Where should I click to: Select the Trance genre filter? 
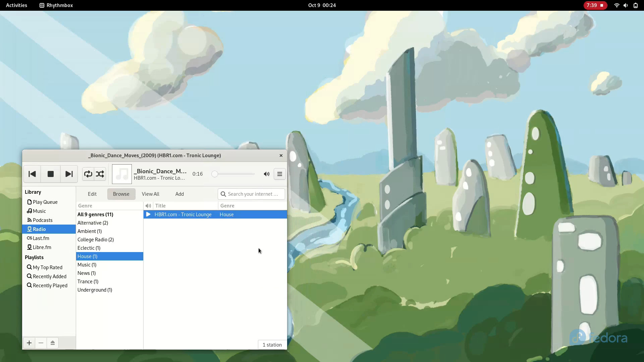[x=88, y=282]
